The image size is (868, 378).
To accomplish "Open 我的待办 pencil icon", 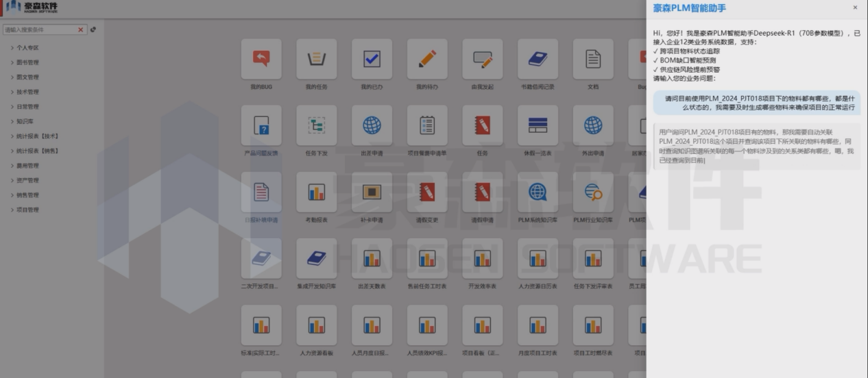I will pos(427,59).
